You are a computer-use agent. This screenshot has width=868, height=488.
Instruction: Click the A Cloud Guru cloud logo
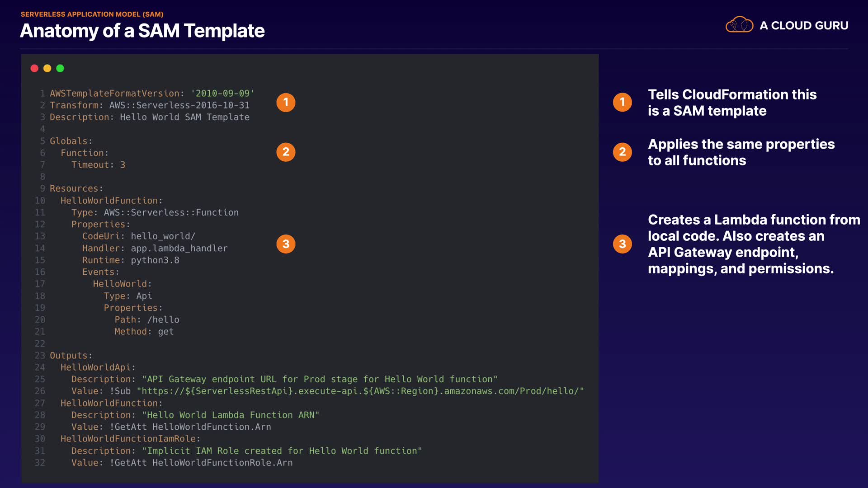click(739, 25)
